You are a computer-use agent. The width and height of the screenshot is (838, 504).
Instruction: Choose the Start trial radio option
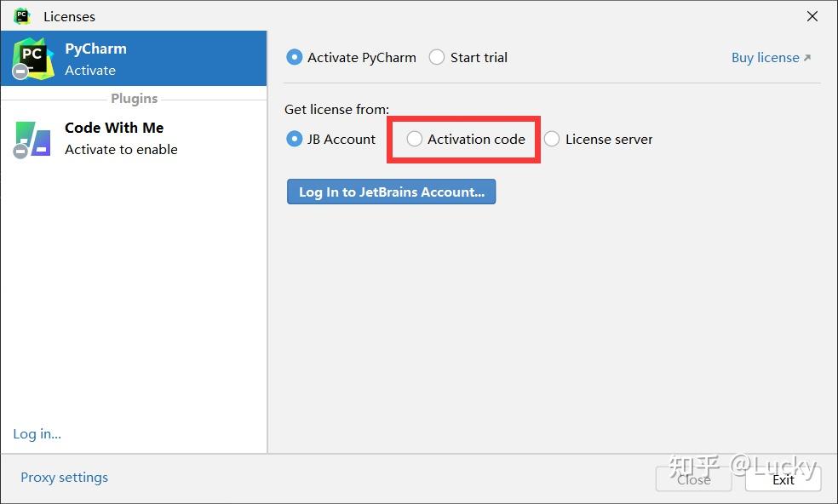tap(437, 58)
